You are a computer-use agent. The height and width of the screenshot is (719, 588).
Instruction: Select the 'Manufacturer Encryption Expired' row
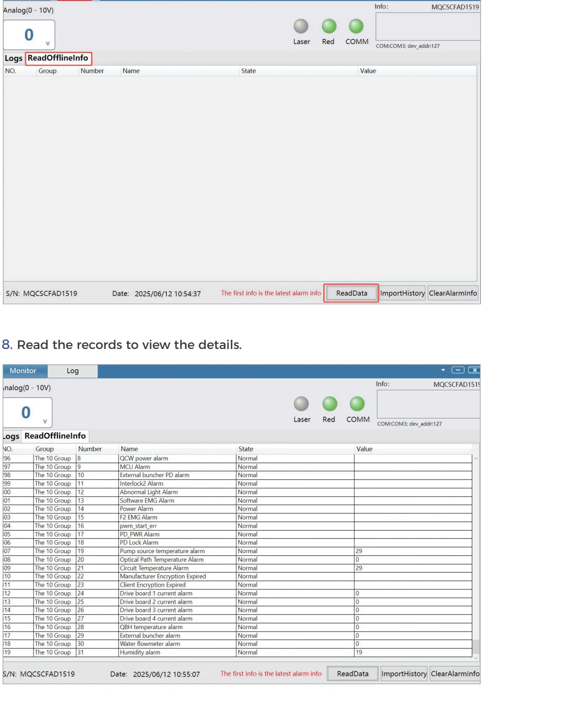[x=237, y=577]
